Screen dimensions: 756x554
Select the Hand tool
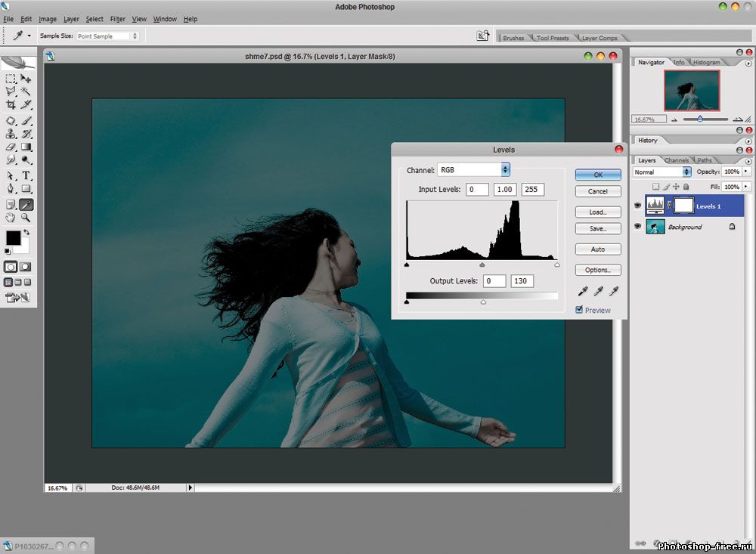click(x=11, y=218)
